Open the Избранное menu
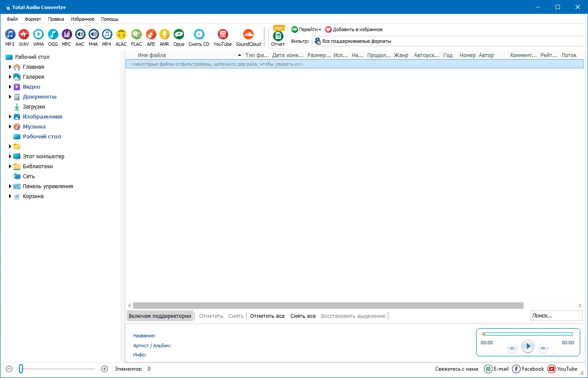 click(83, 19)
